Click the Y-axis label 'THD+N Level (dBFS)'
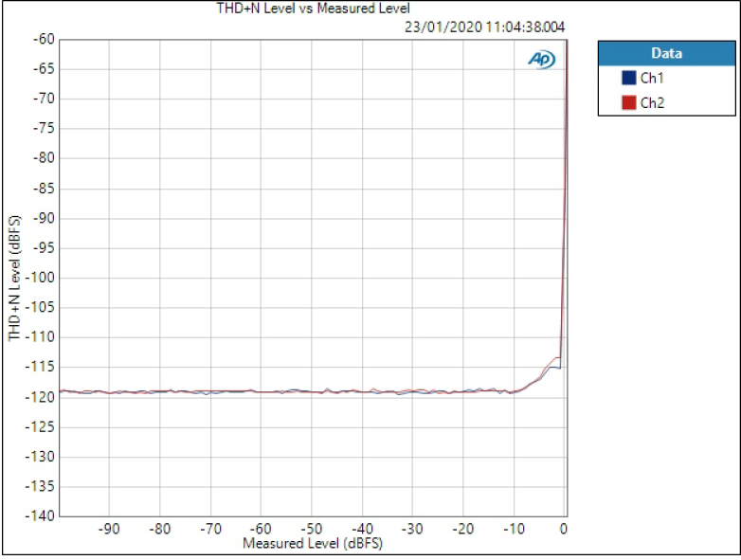741x560 pixels. (14, 278)
